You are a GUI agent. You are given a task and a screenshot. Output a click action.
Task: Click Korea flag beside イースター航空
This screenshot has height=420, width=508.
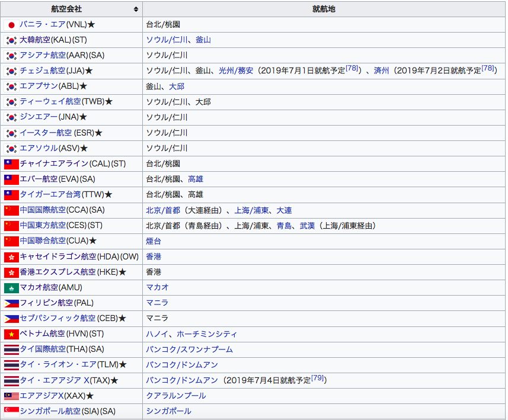[11, 133]
